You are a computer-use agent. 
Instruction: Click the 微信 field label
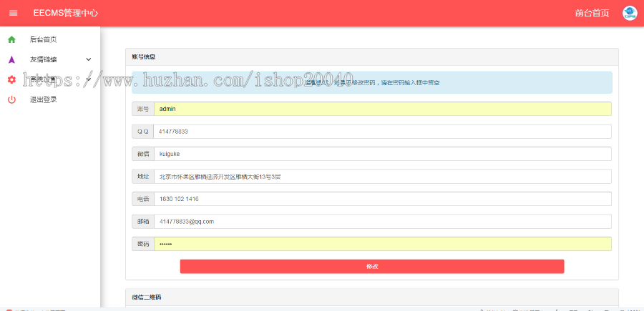click(143, 154)
